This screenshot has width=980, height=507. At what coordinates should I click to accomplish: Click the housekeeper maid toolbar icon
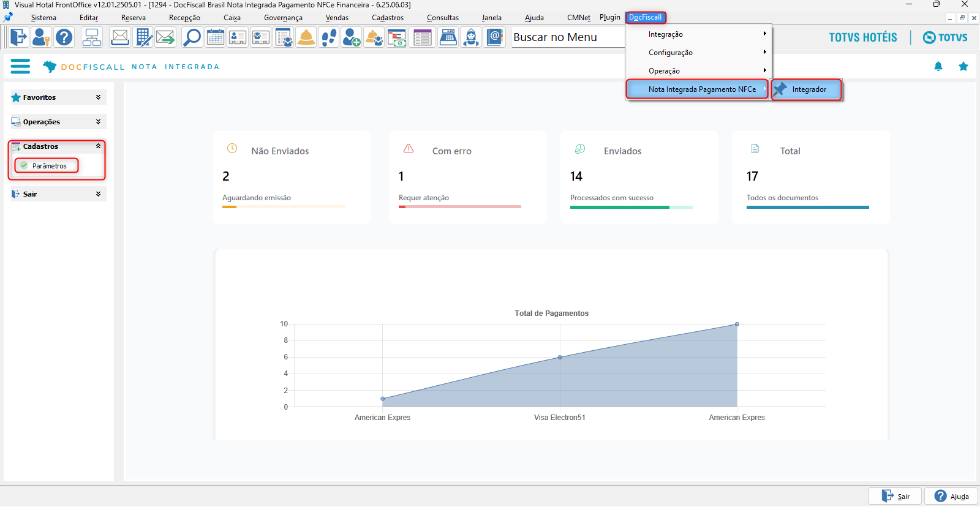(x=470, y=37)
